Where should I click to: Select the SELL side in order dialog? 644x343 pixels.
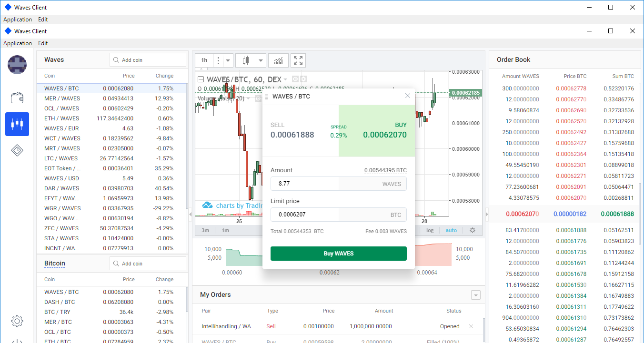point(301,131)
